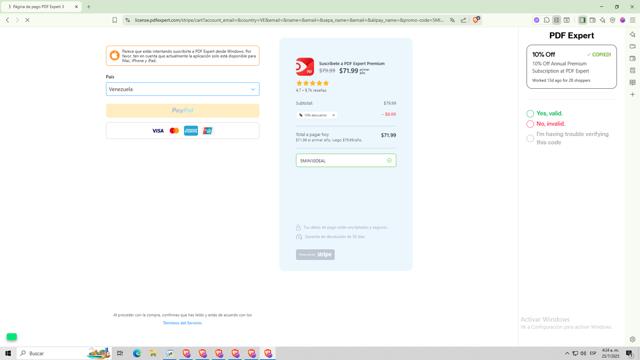Click the 'PDF Expert' side panel heading

[571, 36]
